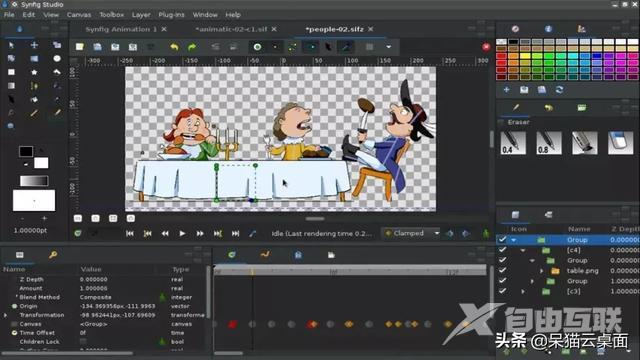Open the File menu
Image resolution: width=640 pixels, height=360 pixels.
[x=9, y=15]
